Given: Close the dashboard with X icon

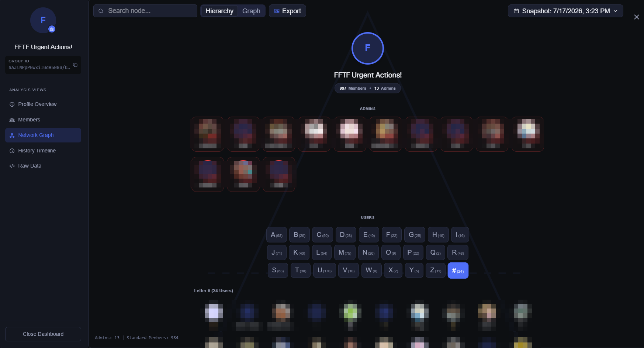Looking at the screenshot, I should [x=637, y=17].
